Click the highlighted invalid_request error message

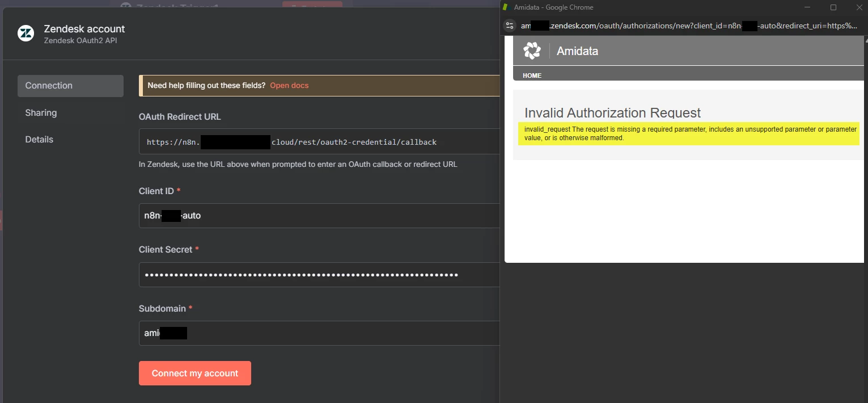689,133
